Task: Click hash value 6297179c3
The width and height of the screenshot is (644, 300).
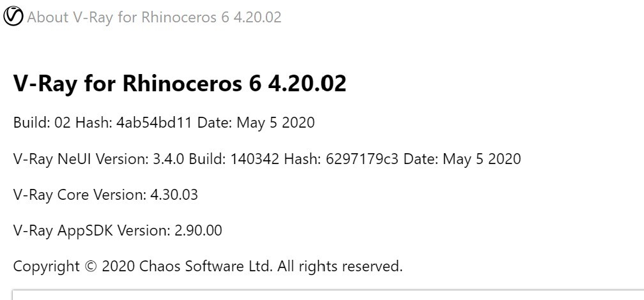Action: coord(362,159)
